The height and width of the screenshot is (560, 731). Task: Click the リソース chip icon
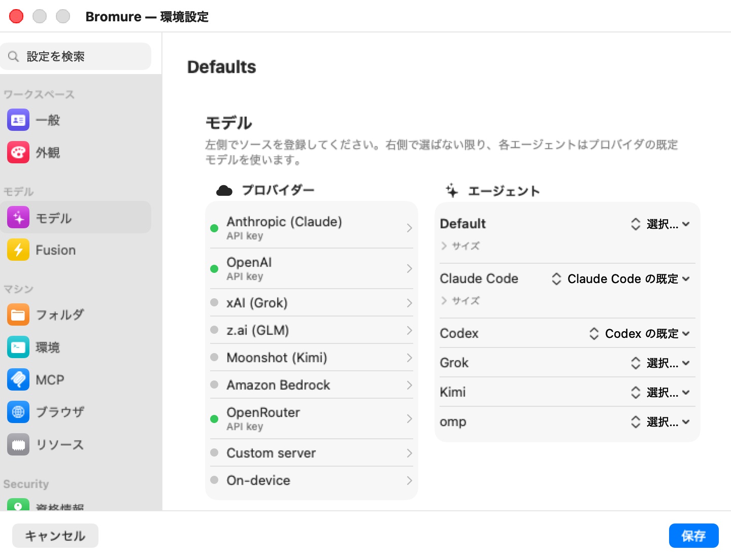[18, 444]
